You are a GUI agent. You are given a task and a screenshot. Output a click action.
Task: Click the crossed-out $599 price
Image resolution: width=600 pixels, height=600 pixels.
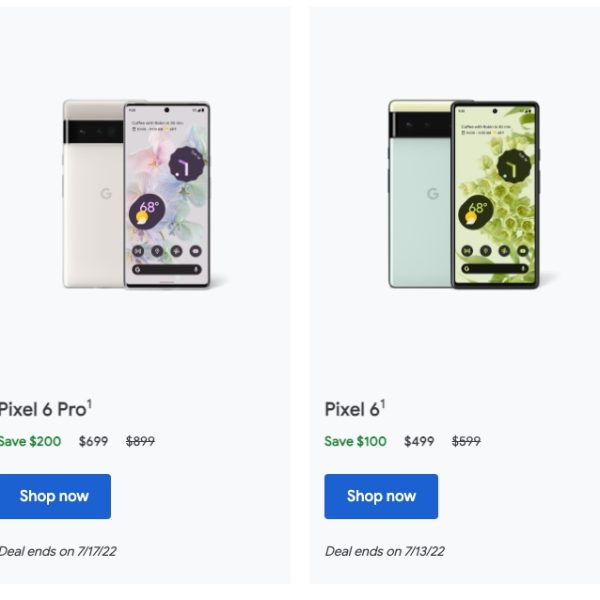pos(466,441)
